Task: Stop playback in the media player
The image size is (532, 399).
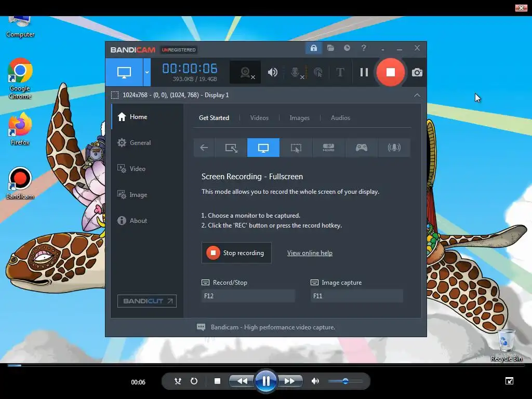Action: coord(218,381)
